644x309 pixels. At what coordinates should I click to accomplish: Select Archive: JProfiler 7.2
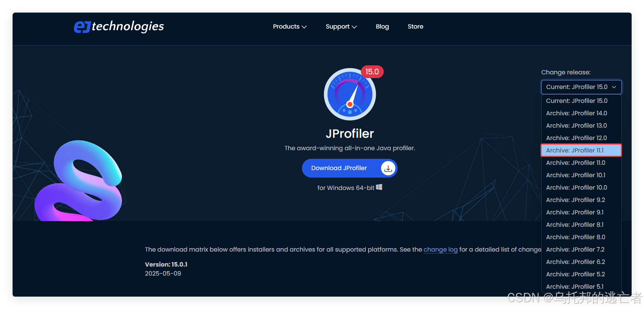tap(581, 250)
